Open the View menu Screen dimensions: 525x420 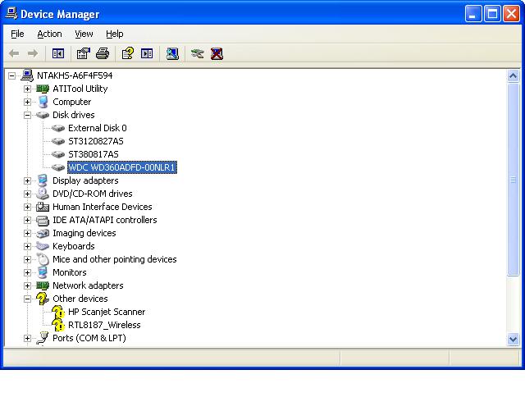tap(84, 34)
